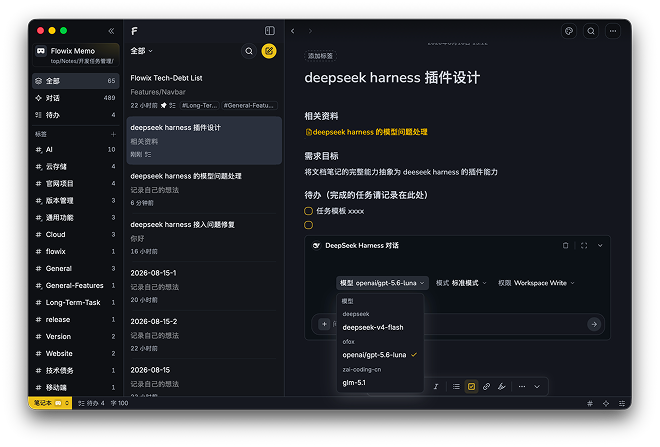This screenshot has width=660, height=447.
Task: Toggle the note list panel layout icon
Action: [269, 31]
